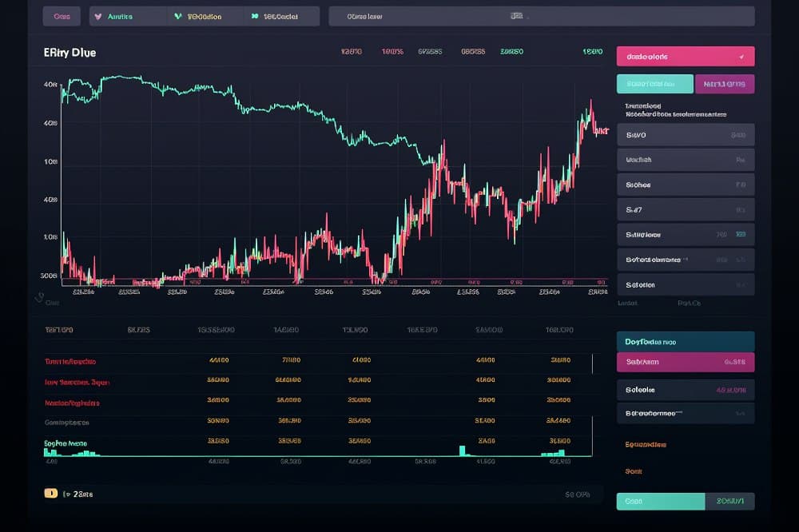Viewport: 799px width, 532px height.
Task: Click the pink heart icon in top bar
Action: (x=98, y=16)
